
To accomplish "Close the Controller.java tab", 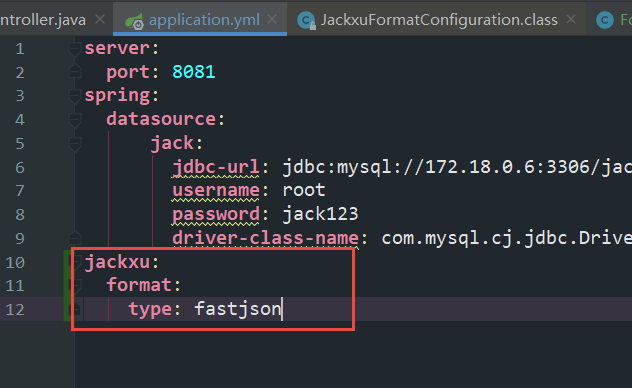I will point(100,19).
